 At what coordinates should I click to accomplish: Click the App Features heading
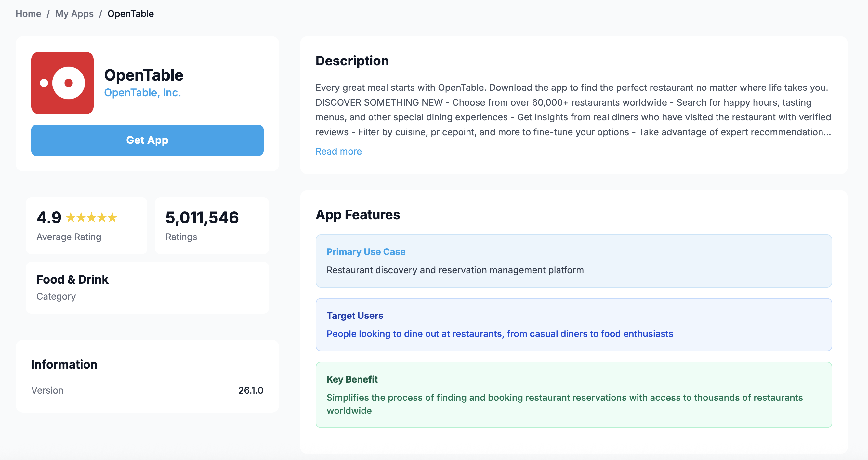pos(358,215)
